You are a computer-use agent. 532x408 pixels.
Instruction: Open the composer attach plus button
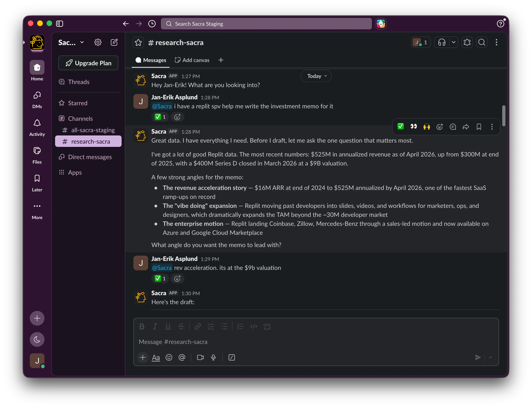point(143,357)
